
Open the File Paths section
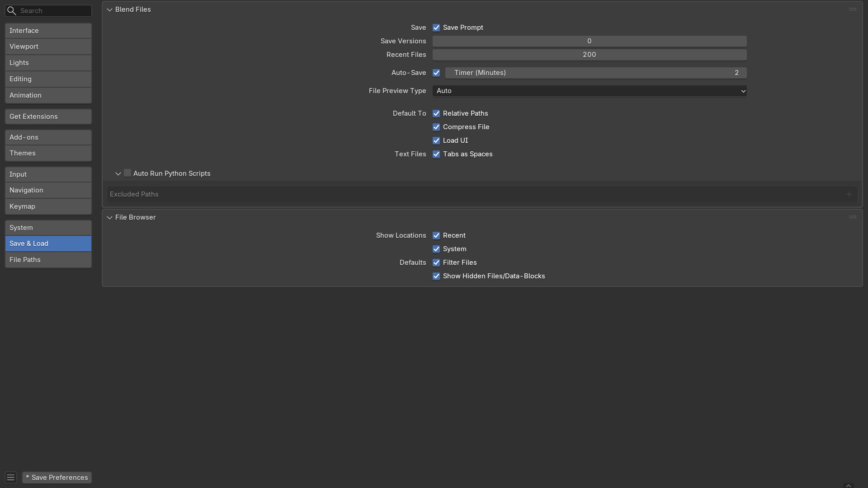click(x=48, y=260)
